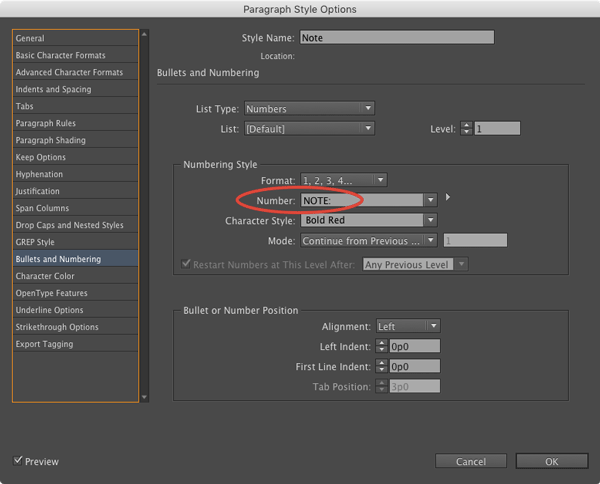Click the Left Indent stepper arrows

pyautogui.click(x=382, y=346)
